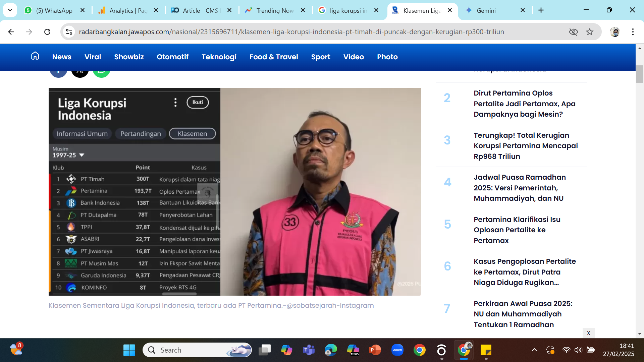Open the Chrome three-dot menu
Viewport: 644px width, 362px height.
pyautogui.click(x=633, y=32)
